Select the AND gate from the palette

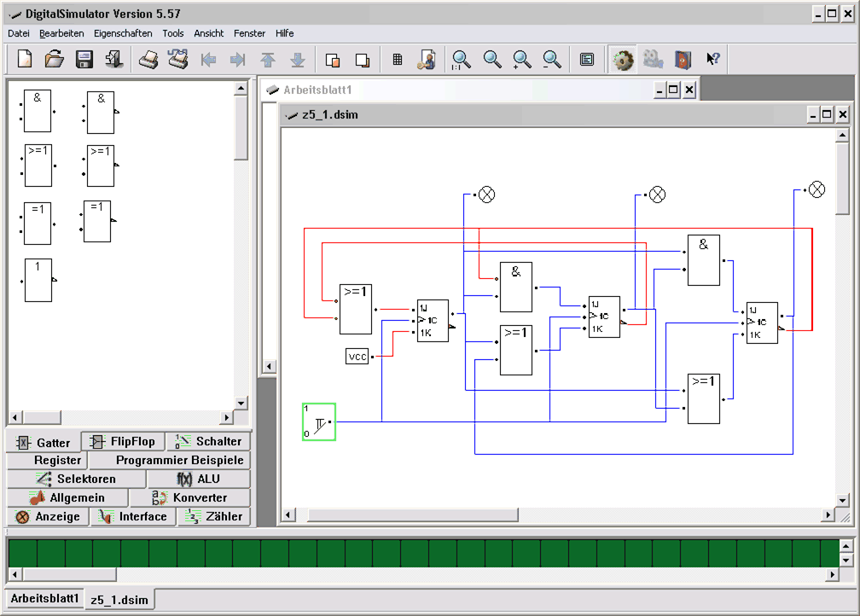[38, 111]
